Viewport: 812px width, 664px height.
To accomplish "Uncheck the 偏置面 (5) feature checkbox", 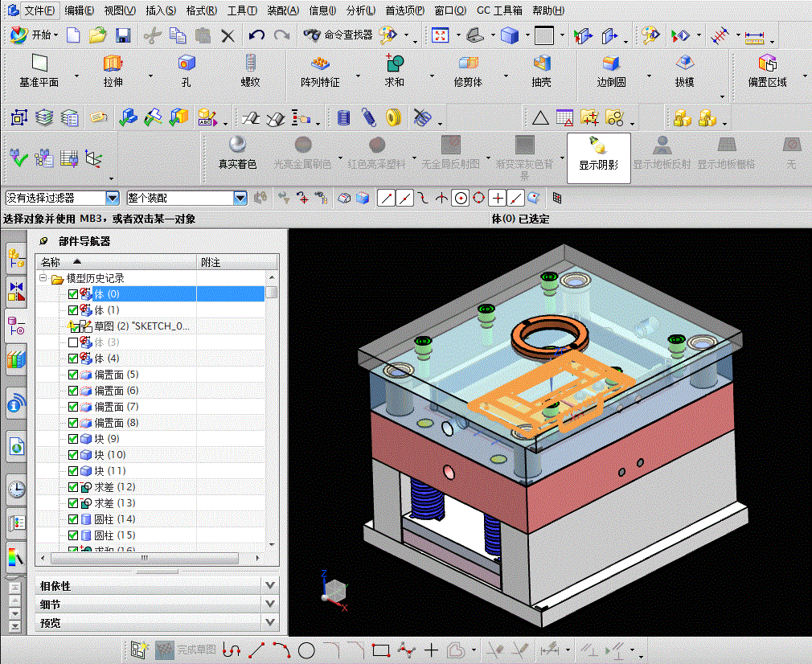I will [x=73, y=375].
